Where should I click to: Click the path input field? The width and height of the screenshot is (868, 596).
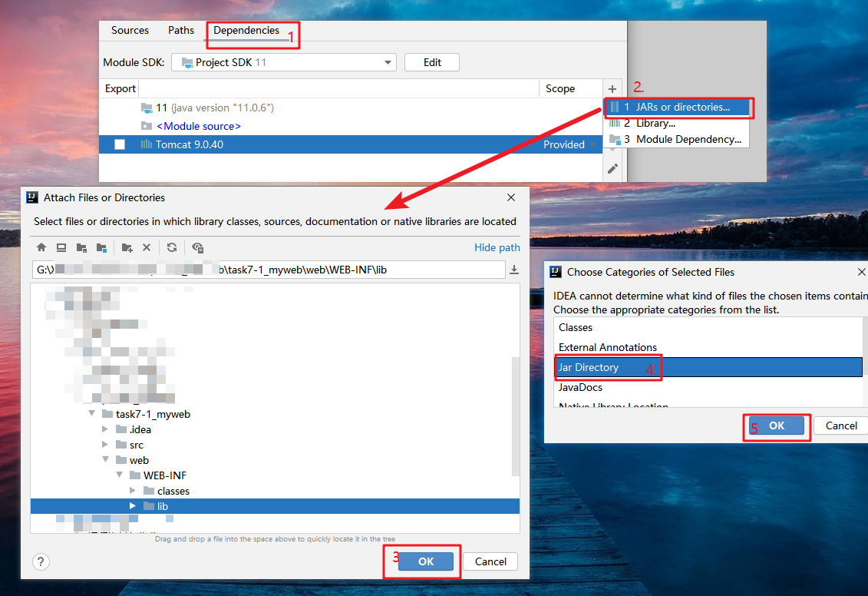pos(269,270)
